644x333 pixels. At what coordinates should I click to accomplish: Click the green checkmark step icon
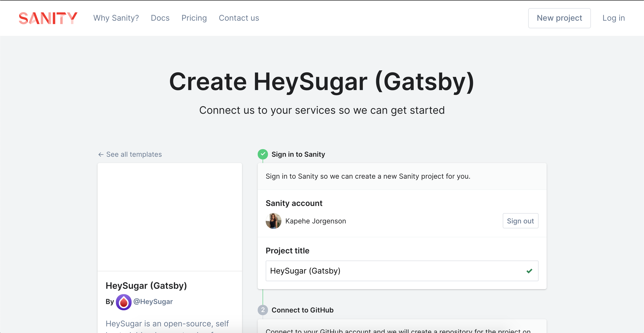tap(262, 154)
